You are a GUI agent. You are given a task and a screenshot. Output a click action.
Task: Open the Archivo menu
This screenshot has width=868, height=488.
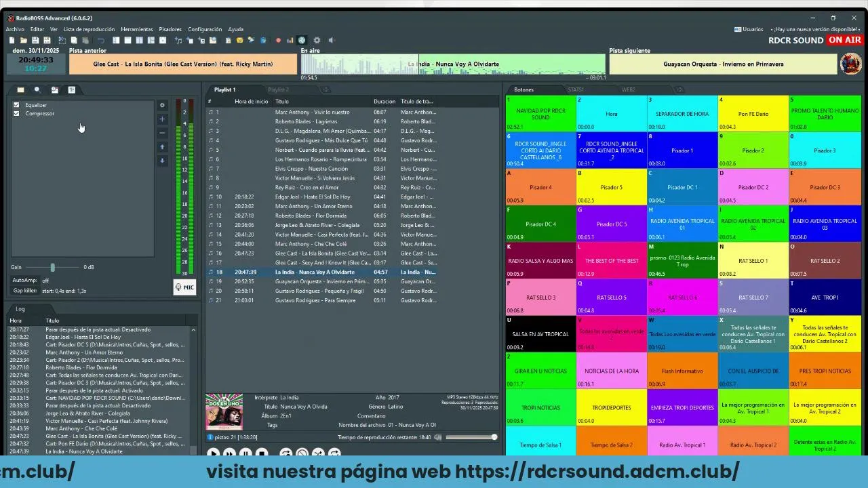click(15, 29)
